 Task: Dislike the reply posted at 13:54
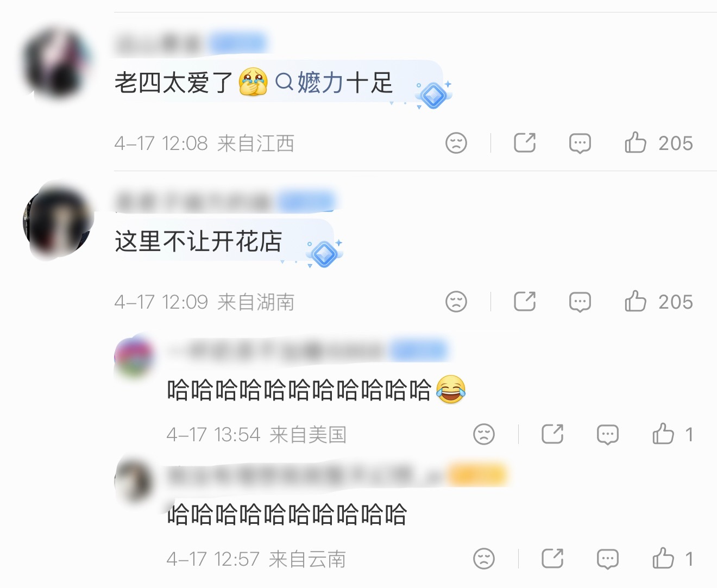tap(484, 434)
